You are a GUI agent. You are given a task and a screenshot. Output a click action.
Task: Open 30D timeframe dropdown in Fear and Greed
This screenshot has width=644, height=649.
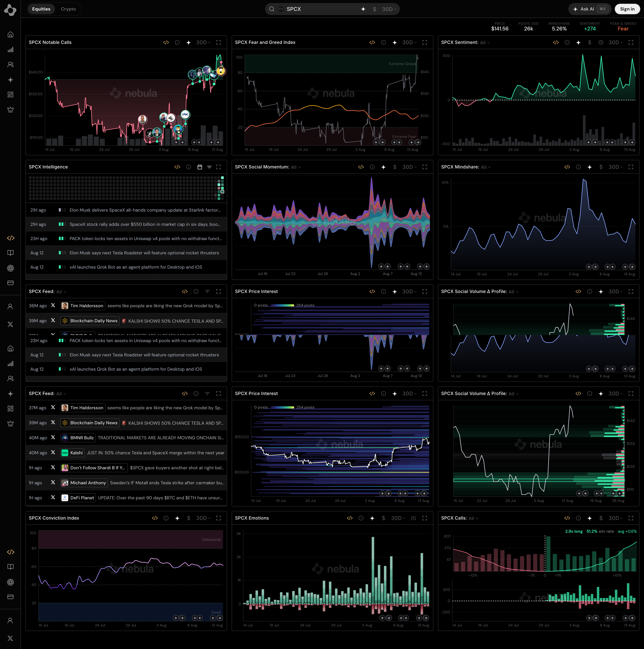[x=409, y=42]
